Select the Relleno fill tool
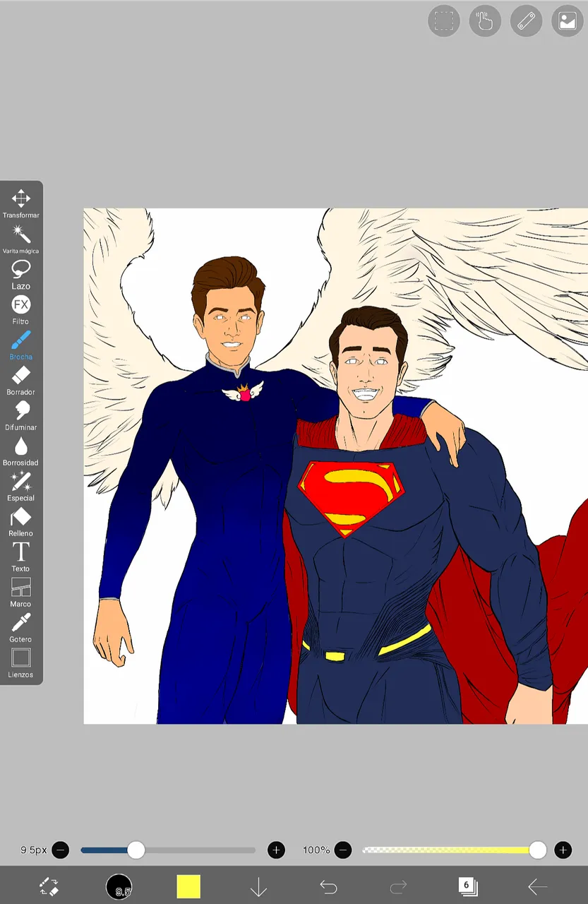 click(20, 521)
